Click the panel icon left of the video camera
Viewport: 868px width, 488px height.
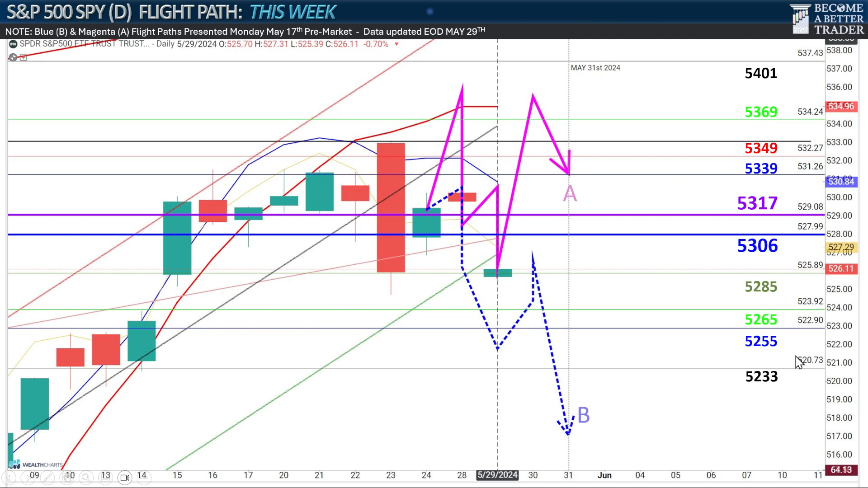coord(105,478)
